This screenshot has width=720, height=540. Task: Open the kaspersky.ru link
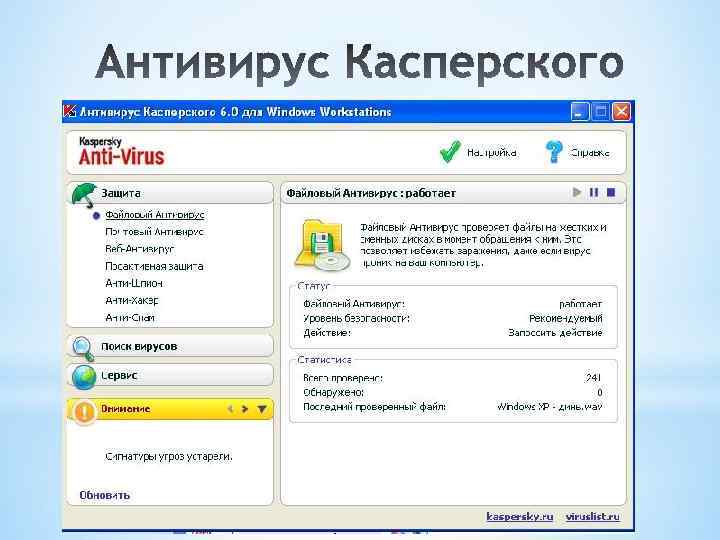pos(520,517)
